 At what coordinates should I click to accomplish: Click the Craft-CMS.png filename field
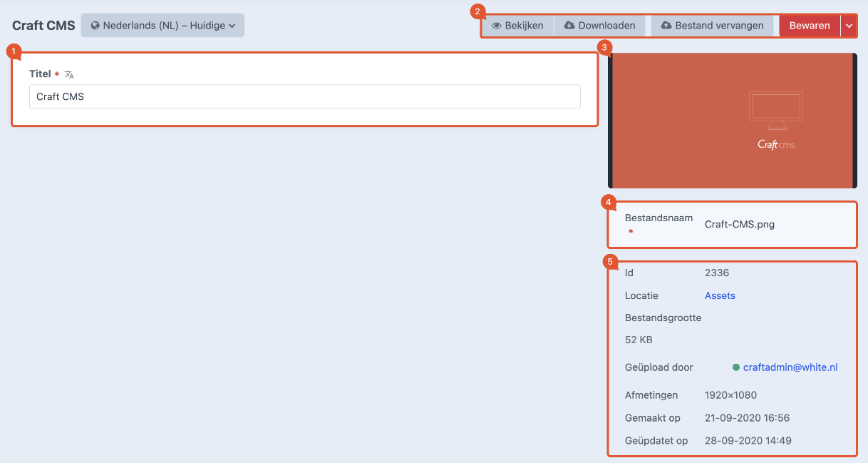tap(739, 224)
